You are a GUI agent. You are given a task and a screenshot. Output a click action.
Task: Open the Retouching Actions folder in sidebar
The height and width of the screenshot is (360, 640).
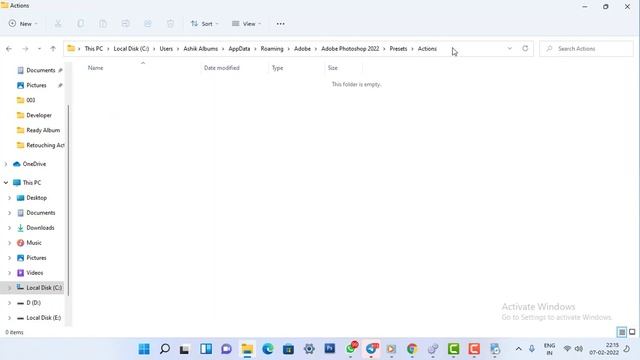click(x=40, y=145)
